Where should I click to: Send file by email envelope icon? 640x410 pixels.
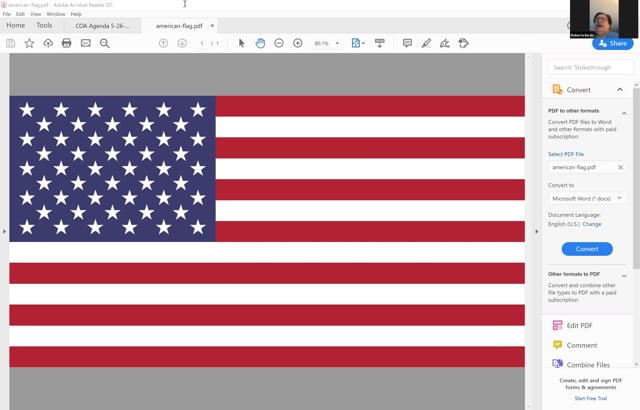point(86,43)
